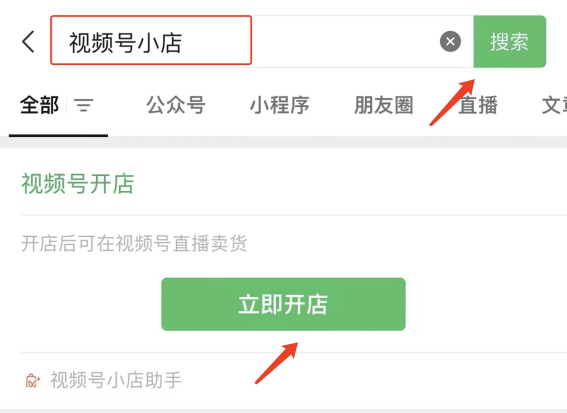
Task: Open the filter icon beside 全部
Action: [84, 105]
